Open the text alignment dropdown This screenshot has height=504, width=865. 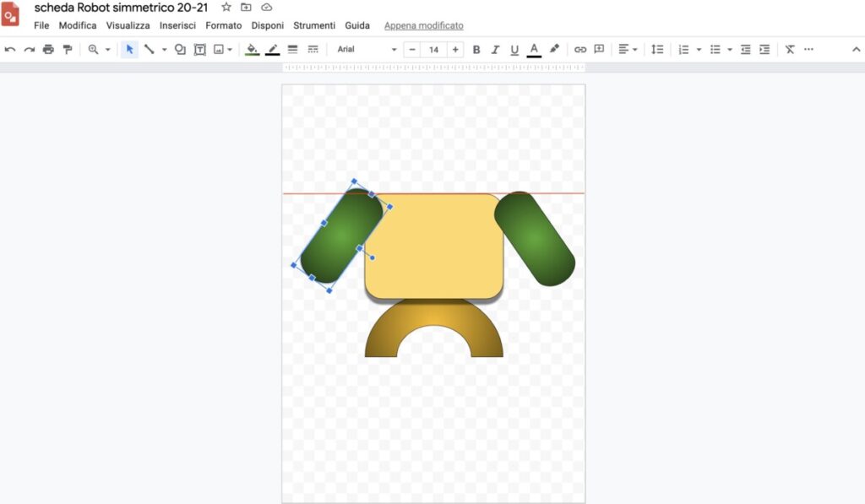(628, 50)
